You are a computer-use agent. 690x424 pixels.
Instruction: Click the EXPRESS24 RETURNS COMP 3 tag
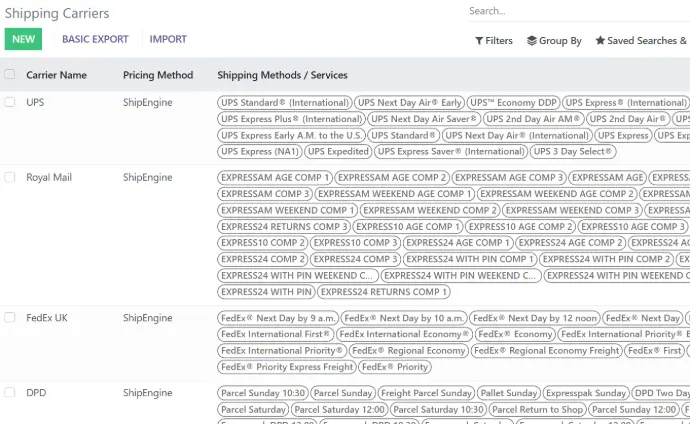click(284, 227)
